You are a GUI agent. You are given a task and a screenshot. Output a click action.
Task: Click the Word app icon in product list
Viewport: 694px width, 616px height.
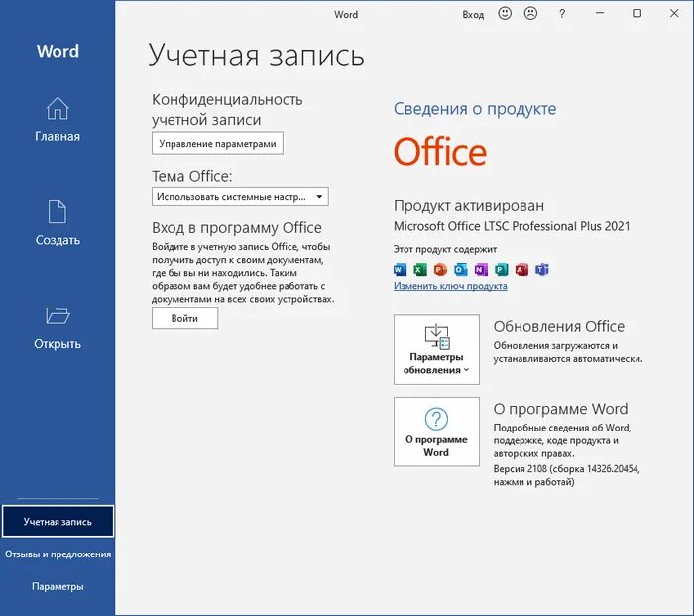pyautogui.click(x=400, y=269)
